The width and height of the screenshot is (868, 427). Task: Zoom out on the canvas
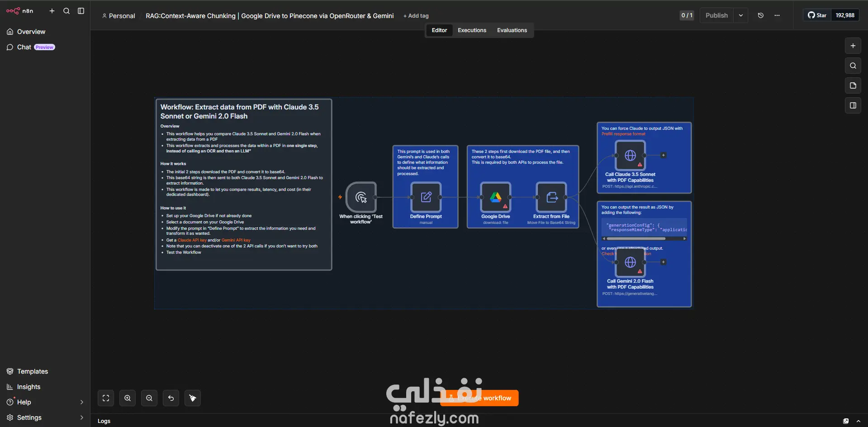149,398
